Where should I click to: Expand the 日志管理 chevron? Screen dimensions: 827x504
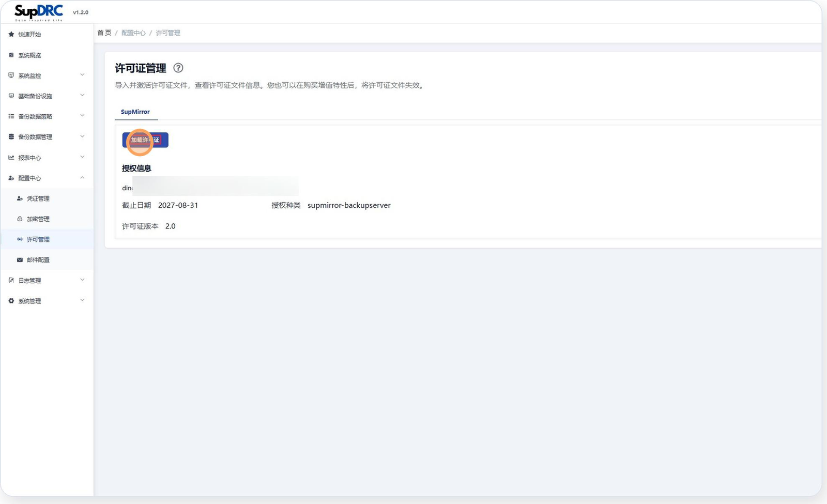pos(82,280)
